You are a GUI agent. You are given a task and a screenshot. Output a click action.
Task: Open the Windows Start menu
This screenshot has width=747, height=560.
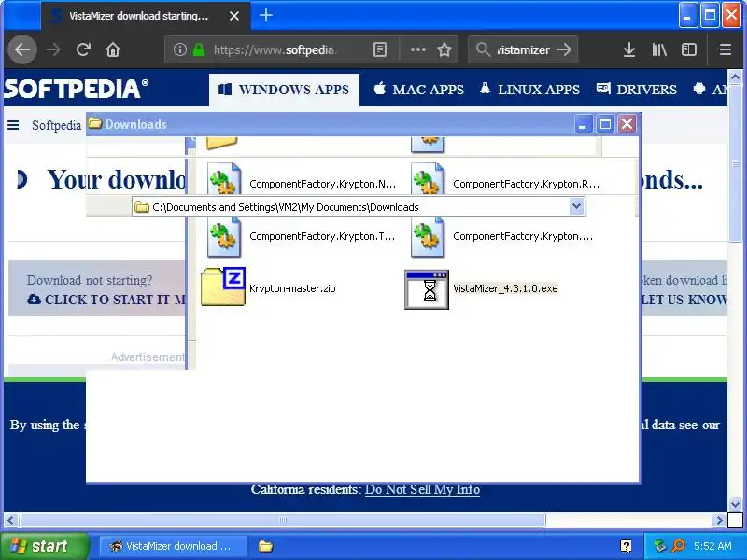click(x=45, y=546)
